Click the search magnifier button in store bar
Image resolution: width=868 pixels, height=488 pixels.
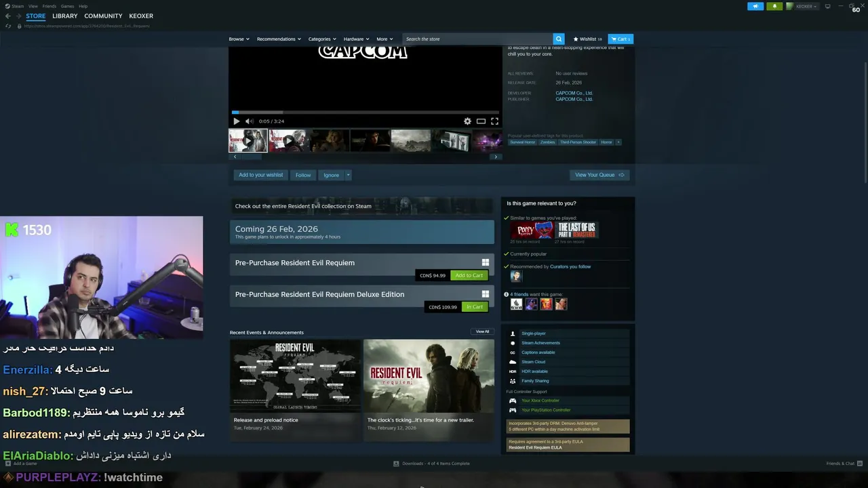pyautogui.click(x=559, y=39)
